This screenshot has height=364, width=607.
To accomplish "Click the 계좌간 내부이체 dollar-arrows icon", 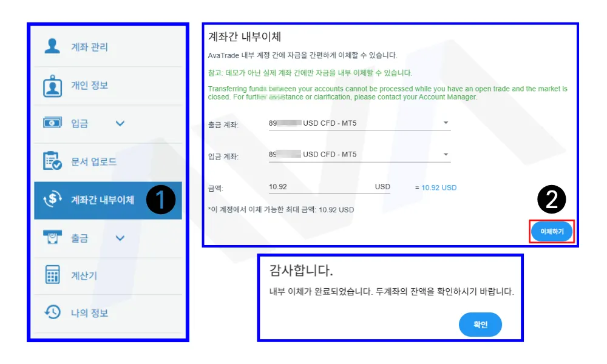I will click(x=53, y=199).
